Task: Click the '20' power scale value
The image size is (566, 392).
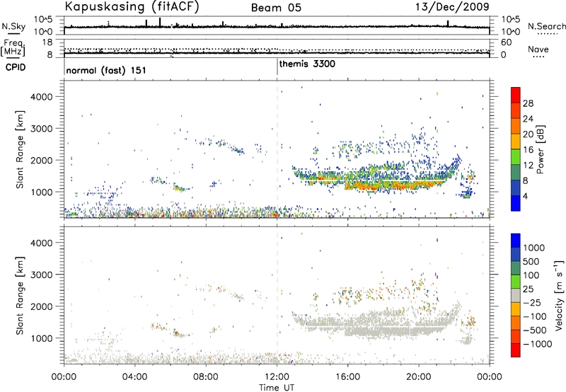Action: (x=528, y=134)
